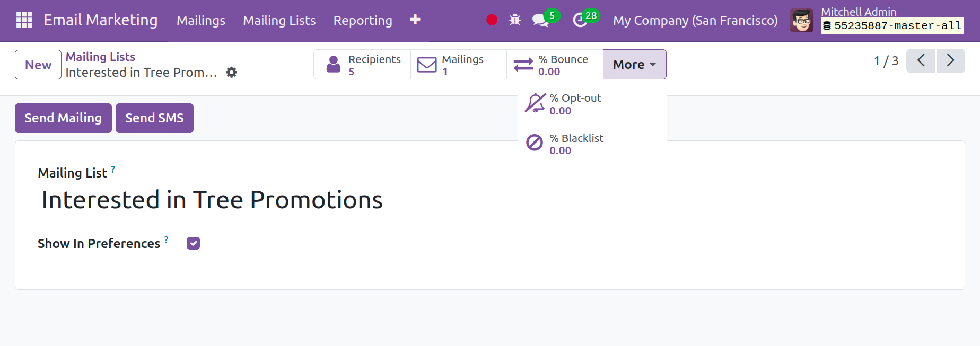
Task: Open the apps grid home menu
Action: click(x=24, y=20)
